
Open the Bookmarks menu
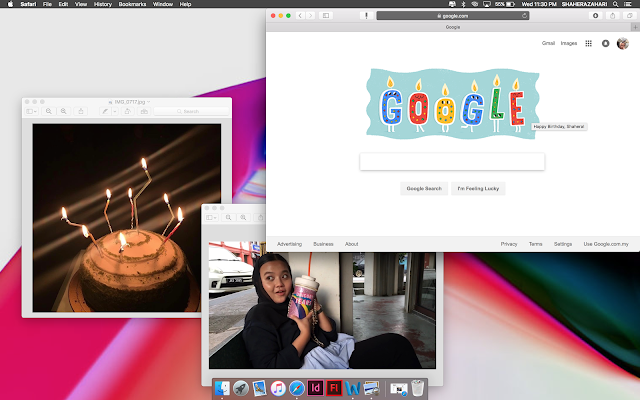point(132,4)
